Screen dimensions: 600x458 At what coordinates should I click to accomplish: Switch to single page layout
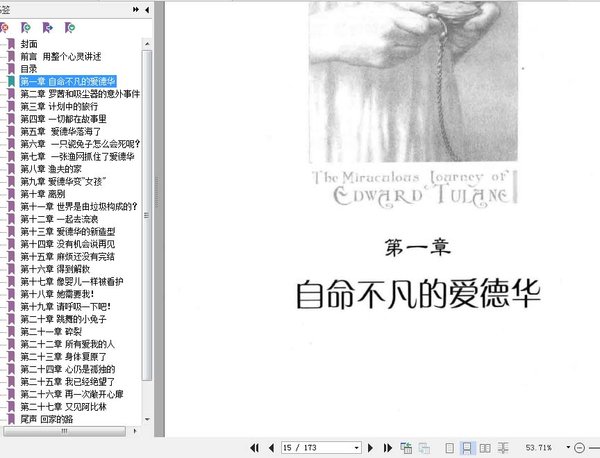click(450, 448)
